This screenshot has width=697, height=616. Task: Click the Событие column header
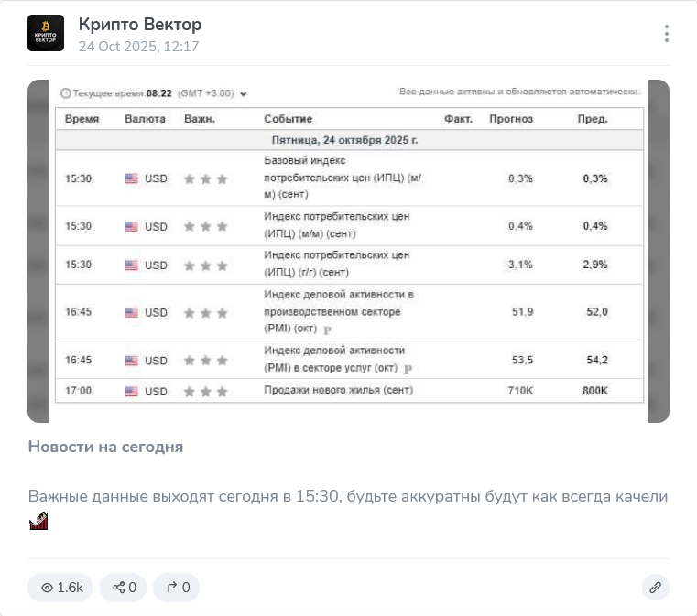click(288, 119)
